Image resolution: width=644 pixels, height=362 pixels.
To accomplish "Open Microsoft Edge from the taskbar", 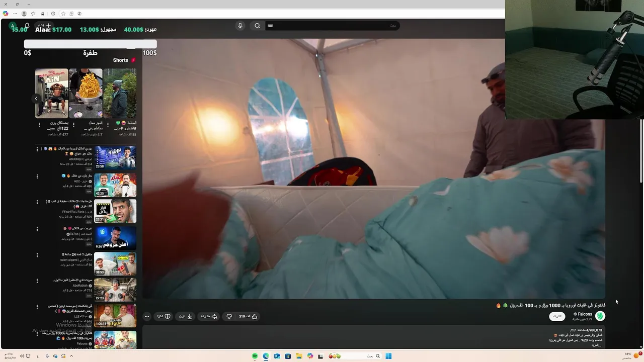I will click(266, 356).
